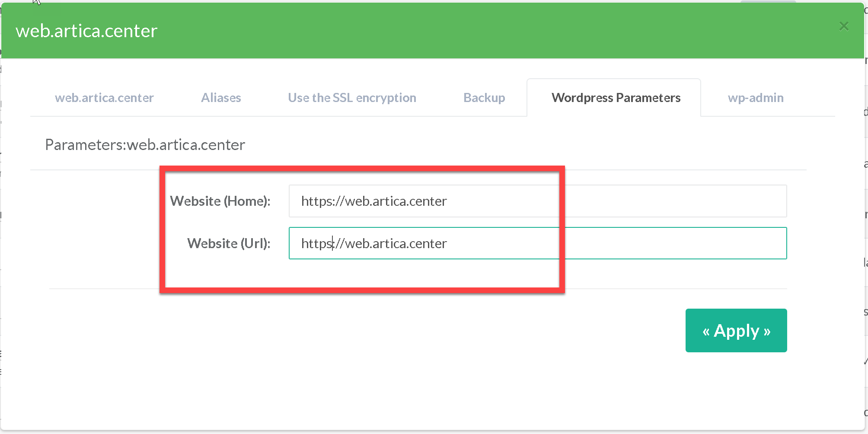
Task: Click the Website (Home) label
Action: click(220, 201)
